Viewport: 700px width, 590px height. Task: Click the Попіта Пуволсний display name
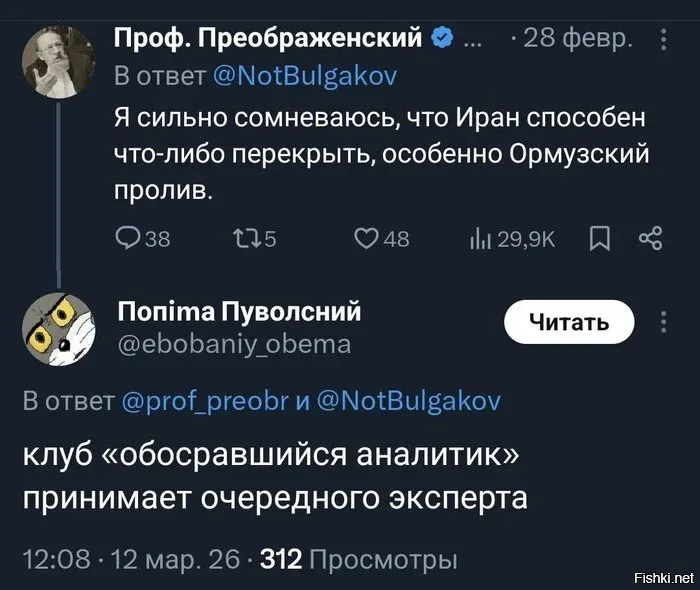coord(240,311)
